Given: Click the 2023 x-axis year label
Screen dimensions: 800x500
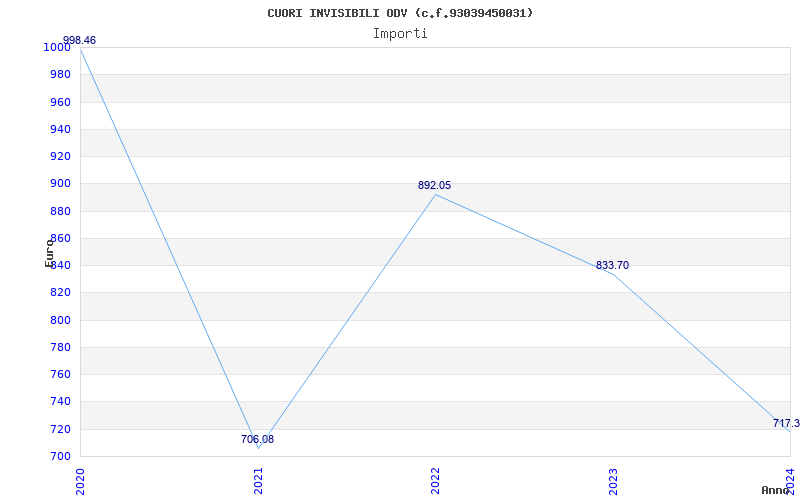Looking at the screenshot, I should [x=613, y=481].
